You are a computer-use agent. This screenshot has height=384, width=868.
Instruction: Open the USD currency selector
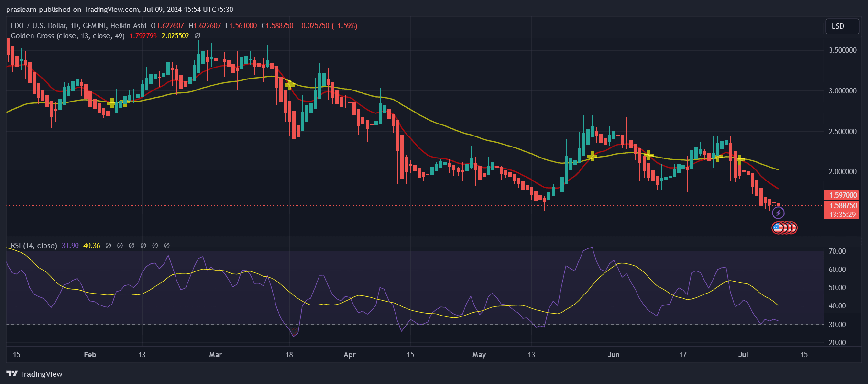pyautogui.click(x=843, y=26)
